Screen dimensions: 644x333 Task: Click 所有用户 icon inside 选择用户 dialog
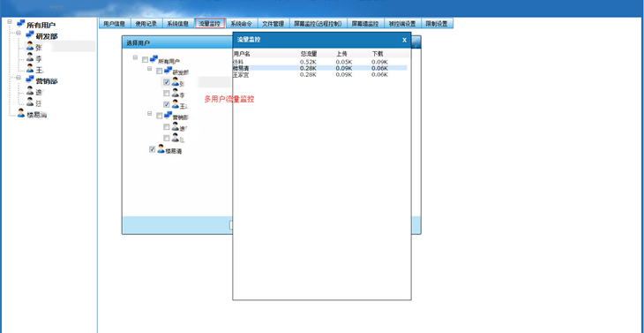pos(154,59)
